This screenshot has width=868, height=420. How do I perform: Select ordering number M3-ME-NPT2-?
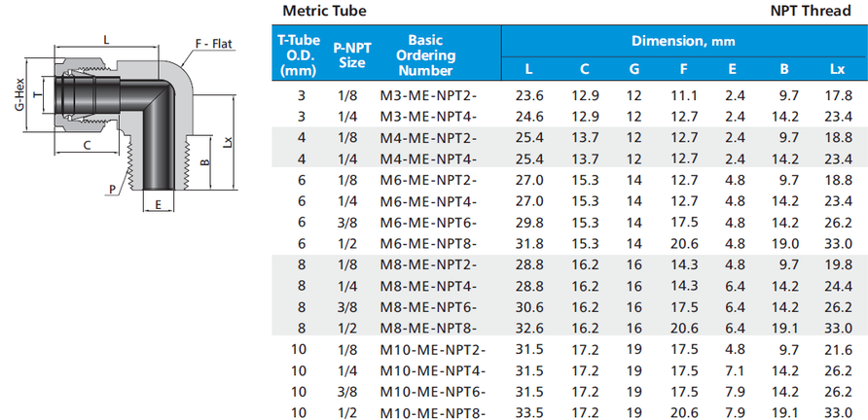[x=427, y=95]
